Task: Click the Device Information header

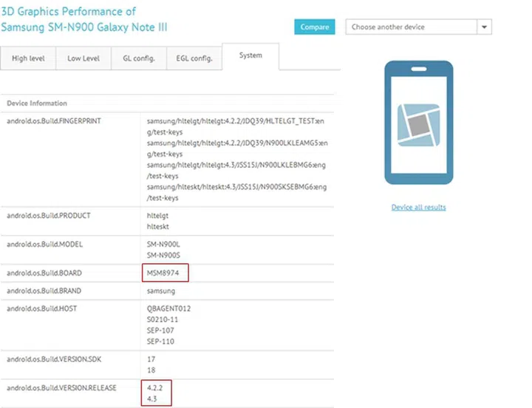Action: point(37,103)
